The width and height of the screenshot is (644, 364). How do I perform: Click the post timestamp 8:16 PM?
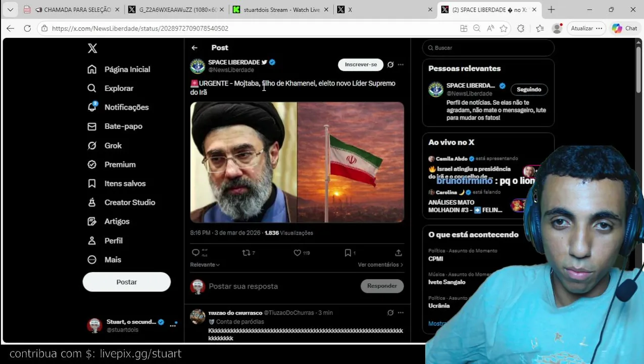tap(200, 233)
